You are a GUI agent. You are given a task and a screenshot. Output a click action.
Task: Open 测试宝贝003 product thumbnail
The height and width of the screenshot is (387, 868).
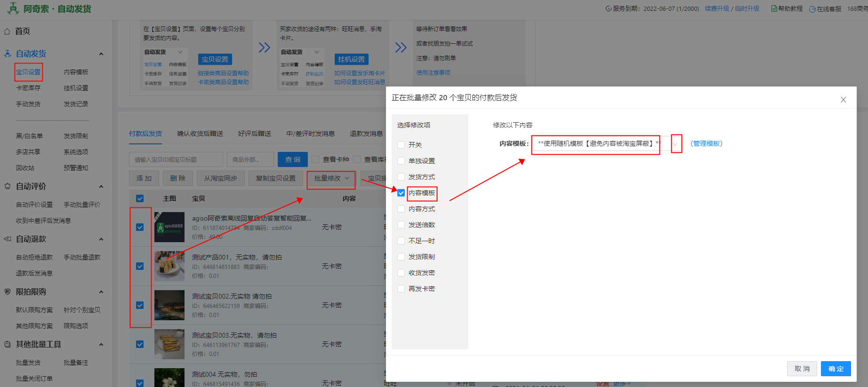coord(169,344)
